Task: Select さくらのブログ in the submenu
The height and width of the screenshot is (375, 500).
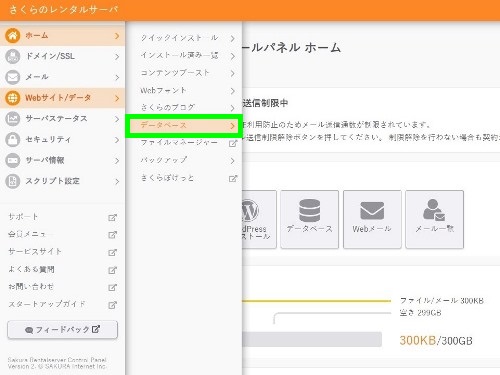Action: pos(168,107)
